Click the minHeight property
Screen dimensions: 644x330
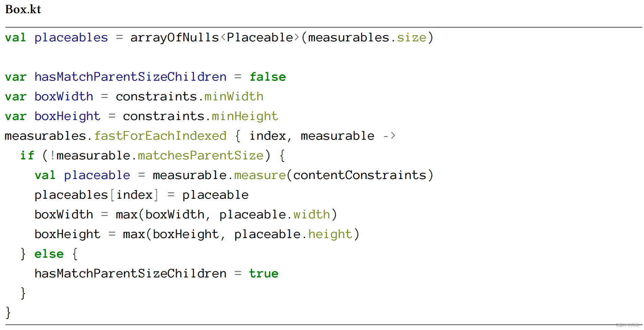coord(245,116)
